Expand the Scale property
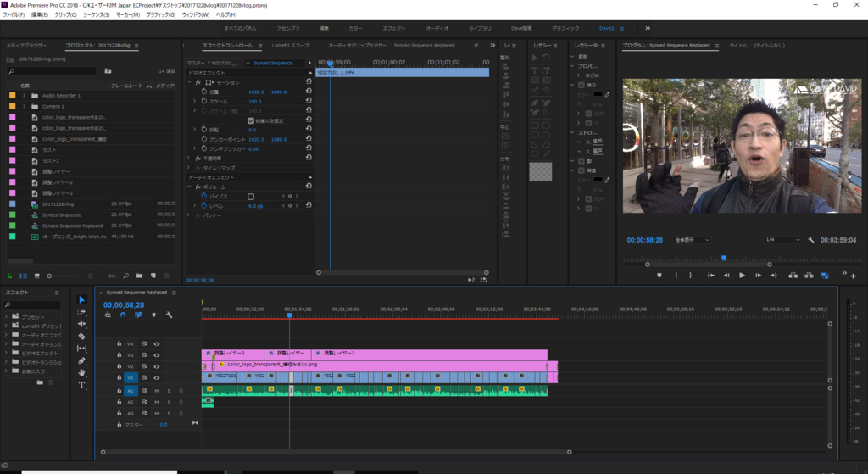Viewport: 868px width, 474px height. click(x=195, y=102)
